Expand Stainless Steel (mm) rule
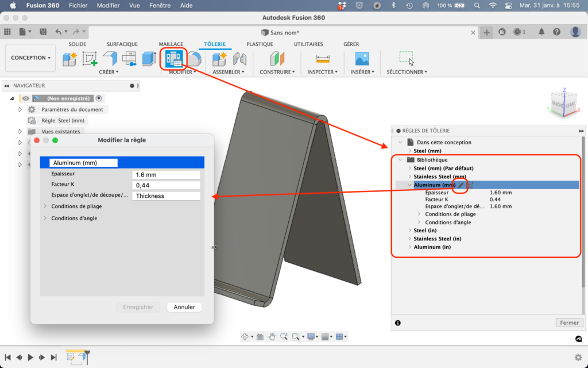 [409, 177]
